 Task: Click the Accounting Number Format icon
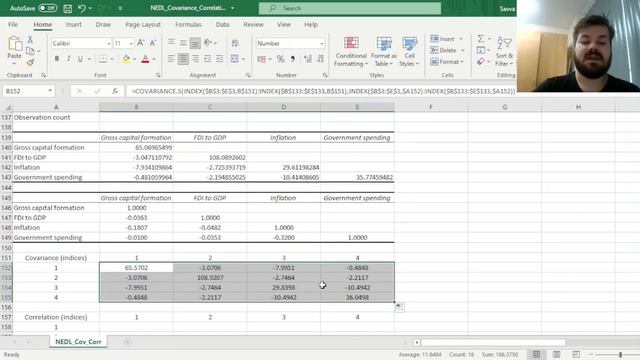coord(262,59)
